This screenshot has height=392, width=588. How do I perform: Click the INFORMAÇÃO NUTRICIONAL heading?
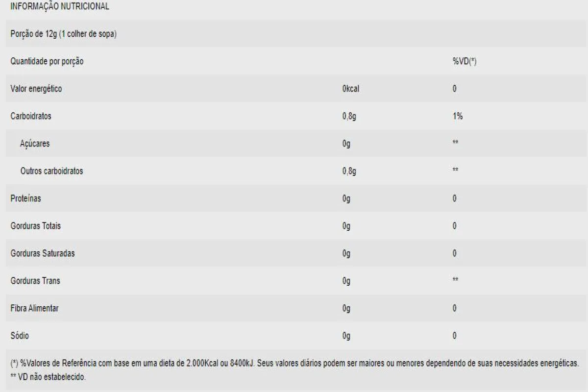pyautogui.click(x=60, y=7)
